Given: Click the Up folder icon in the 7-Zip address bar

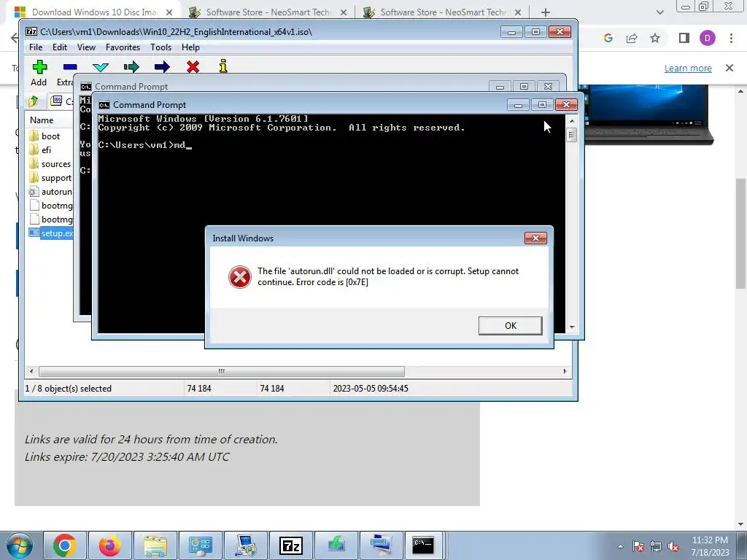Looking at the screenshot, I should pyautogui.click(x=34, y=101).
